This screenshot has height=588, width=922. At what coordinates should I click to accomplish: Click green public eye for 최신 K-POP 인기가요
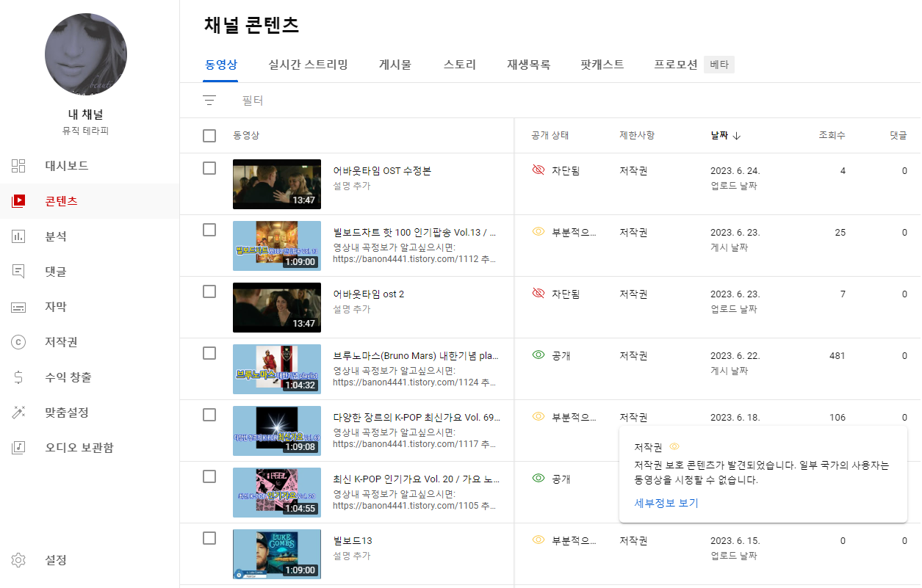point(539,479)
